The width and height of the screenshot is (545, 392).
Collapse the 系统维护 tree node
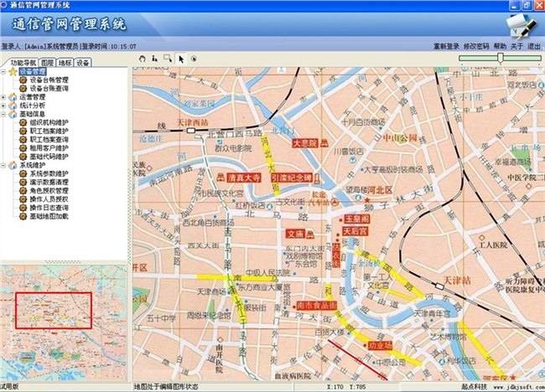3,165
